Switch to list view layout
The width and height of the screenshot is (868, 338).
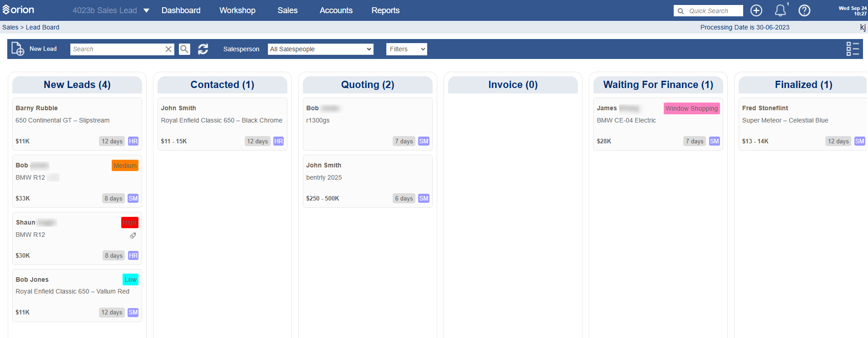[x=853, y=49]
